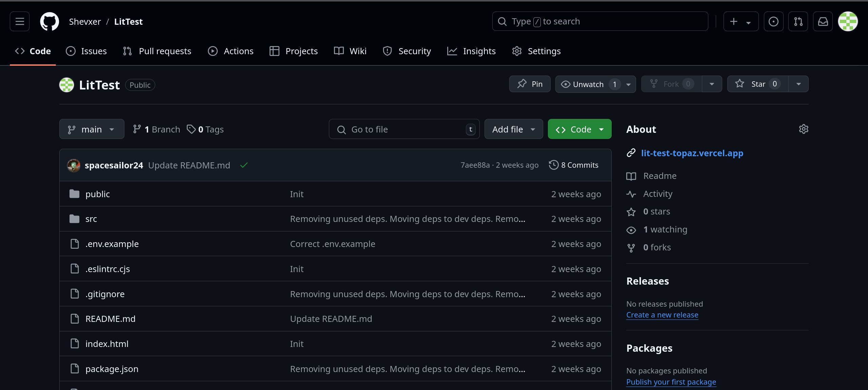Open the Security tab
The height and width of the screenshot is (390, 868).
(407, 51)
